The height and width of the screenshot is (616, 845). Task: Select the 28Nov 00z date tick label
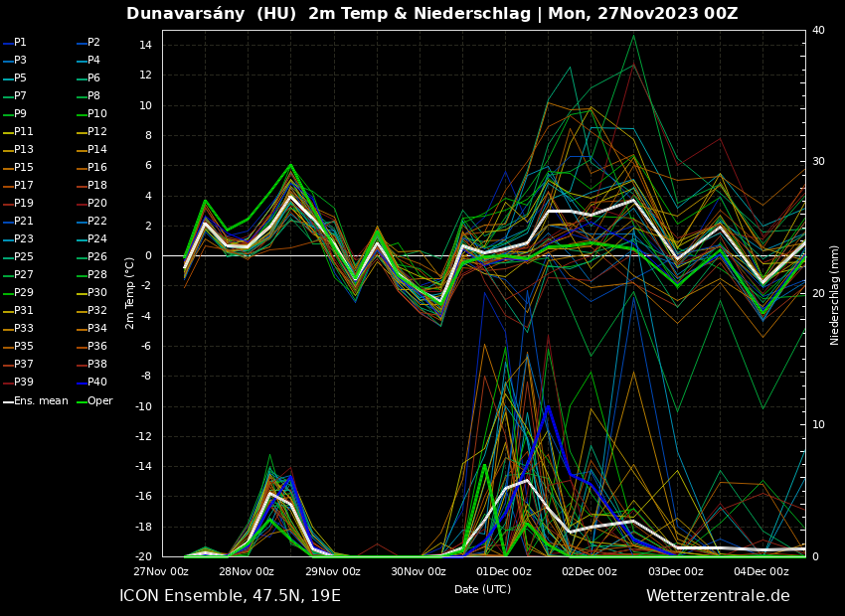pos(247,571)
